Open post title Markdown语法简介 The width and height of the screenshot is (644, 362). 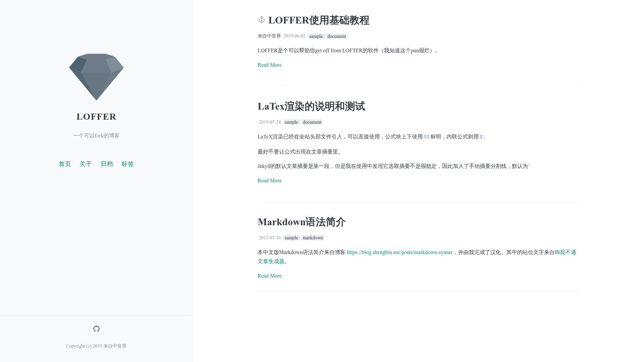coord(302,222)
